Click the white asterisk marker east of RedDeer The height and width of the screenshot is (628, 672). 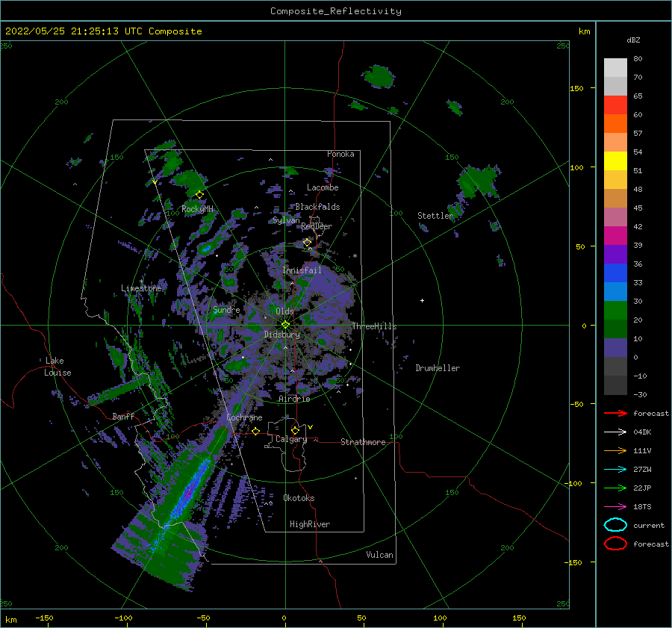(355, 256)
